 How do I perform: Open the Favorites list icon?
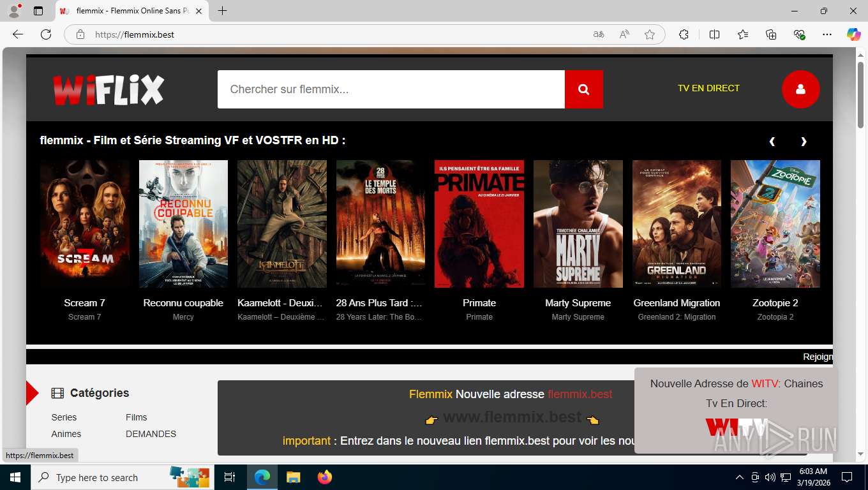743,34
